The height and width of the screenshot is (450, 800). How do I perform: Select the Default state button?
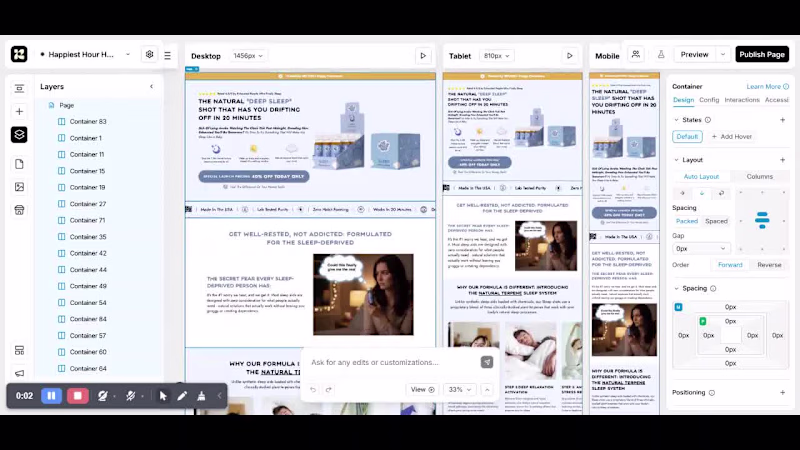point(687,137)
